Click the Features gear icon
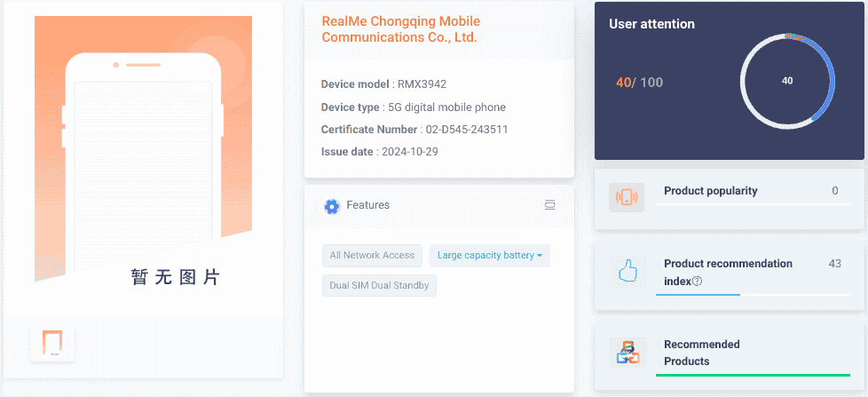This screenshot has width=868, height=397. (332, 206)
